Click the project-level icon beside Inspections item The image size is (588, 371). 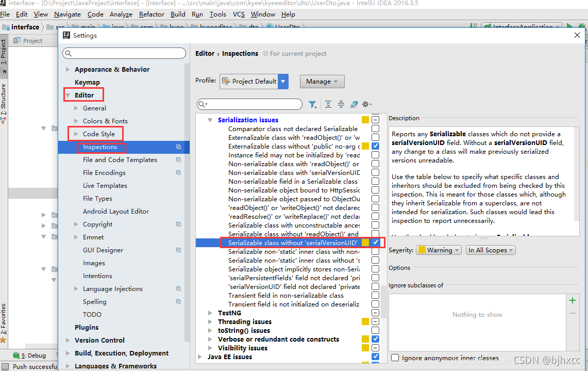tap(178, 147)
